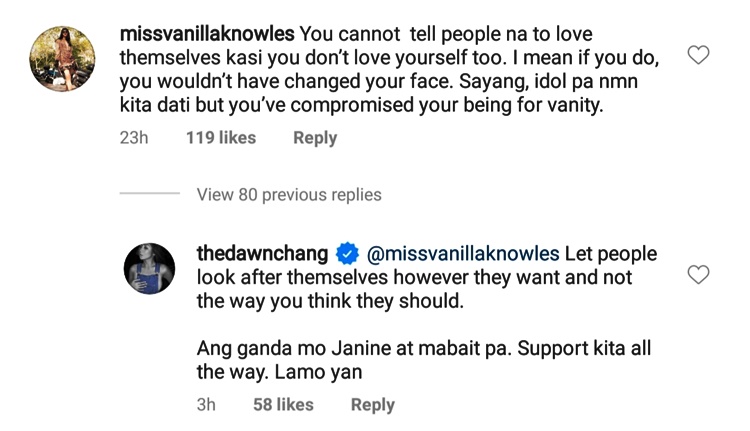
Task: Expand View 80 previous replies
Action: pyautogui.click(x=289, y=195)
